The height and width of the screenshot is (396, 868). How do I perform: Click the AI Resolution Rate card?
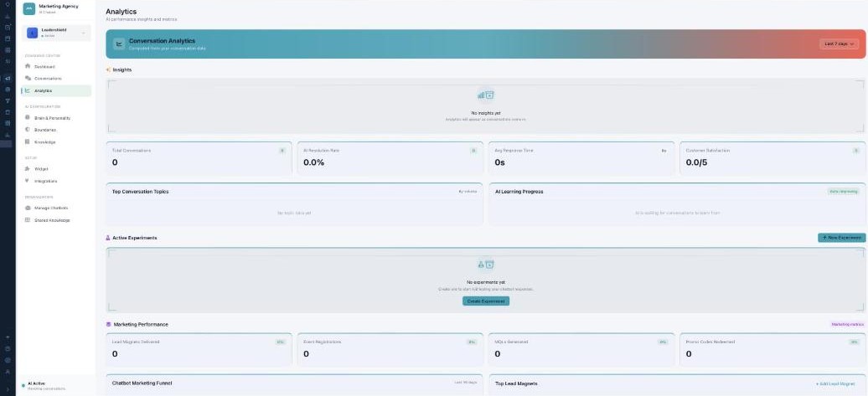click(390, 158)
